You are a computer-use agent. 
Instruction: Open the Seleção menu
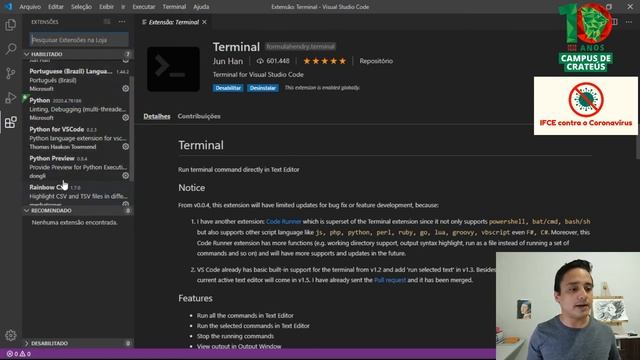(x=81, y=7)
